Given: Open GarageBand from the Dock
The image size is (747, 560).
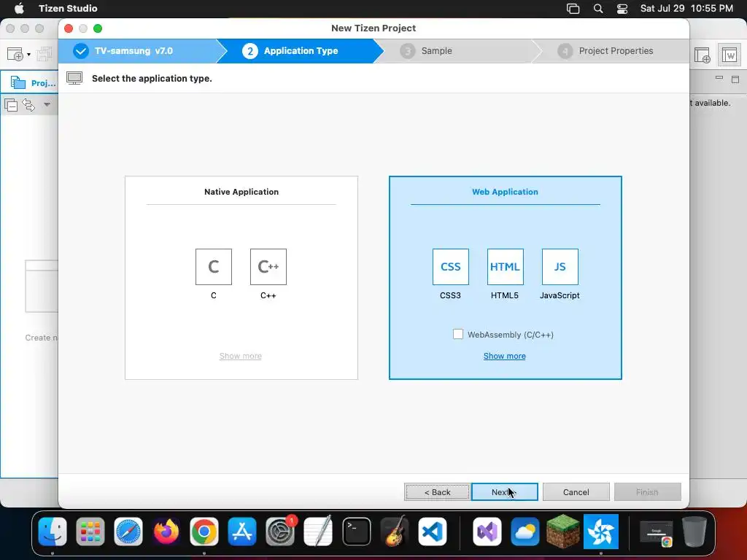Looking at the screenshot, I should (x=395, y=532).
